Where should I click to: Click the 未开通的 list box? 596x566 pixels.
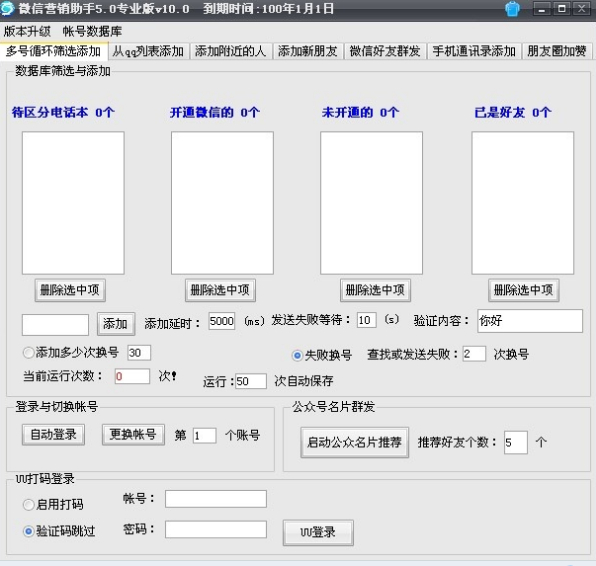(x=371, y=203)
